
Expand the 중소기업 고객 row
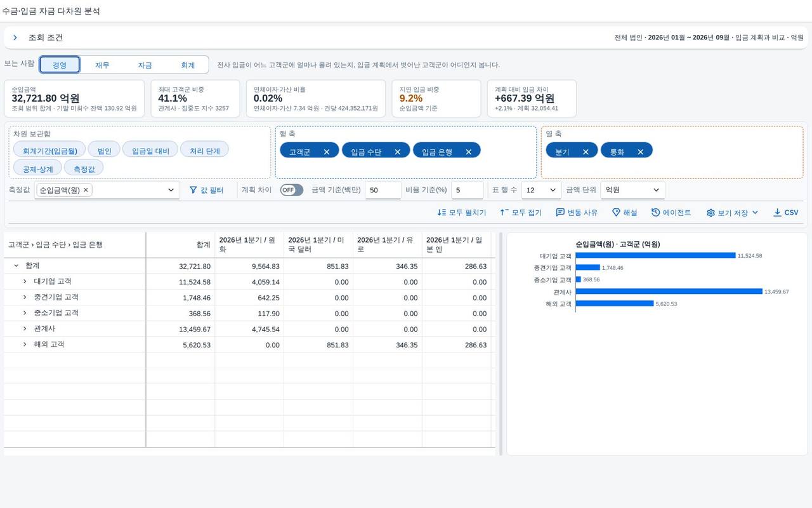point(25,313)
